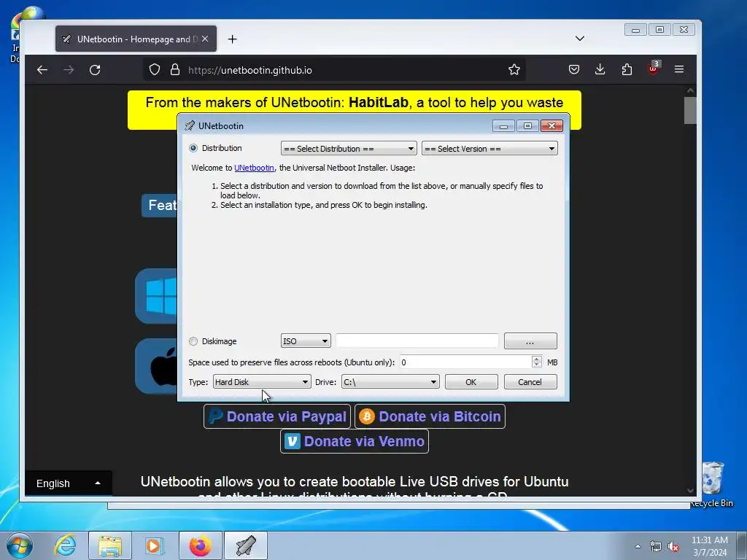This screenshot has height=560, width=747.
Task: Increase persistent space with up arrow
Action: point(537,359)
